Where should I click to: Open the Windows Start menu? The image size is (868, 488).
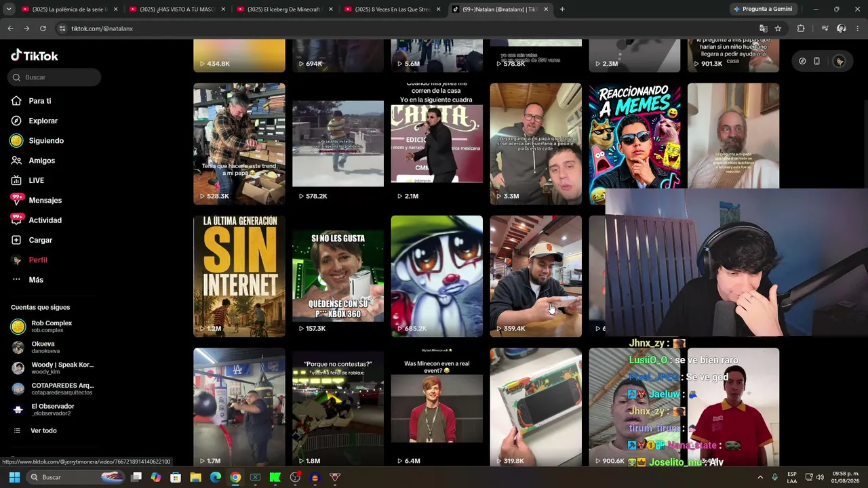coord(14,477)
